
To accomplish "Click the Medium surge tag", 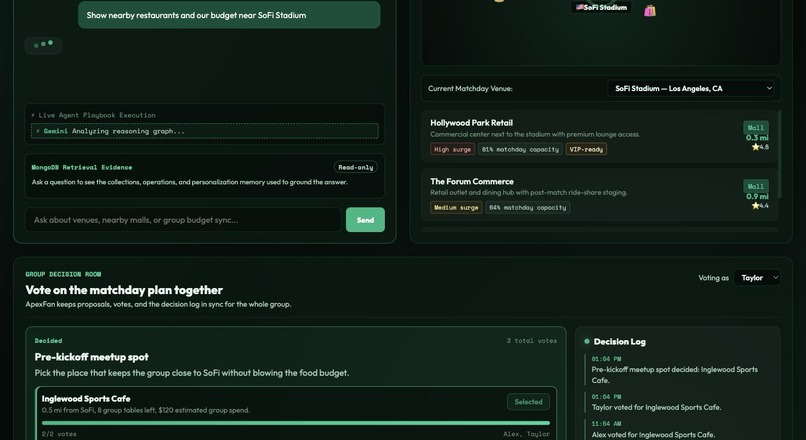I will [456, 208].
